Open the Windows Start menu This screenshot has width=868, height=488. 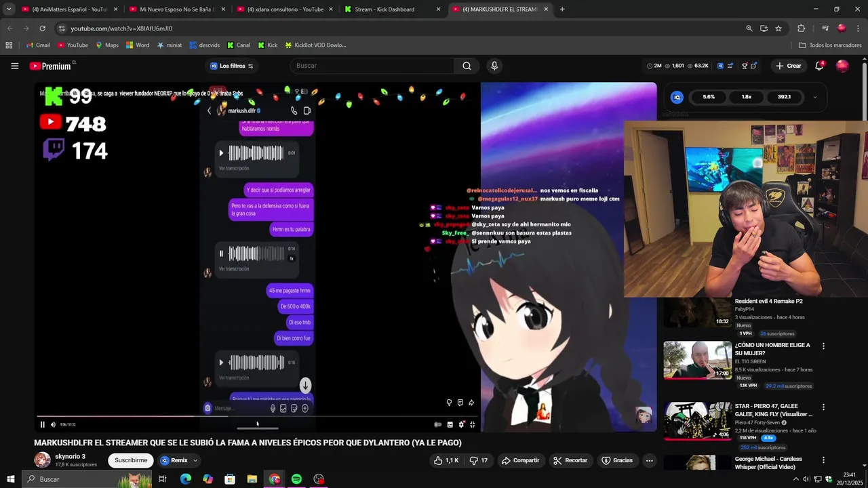pyautogui.click(x=10, y=479)
